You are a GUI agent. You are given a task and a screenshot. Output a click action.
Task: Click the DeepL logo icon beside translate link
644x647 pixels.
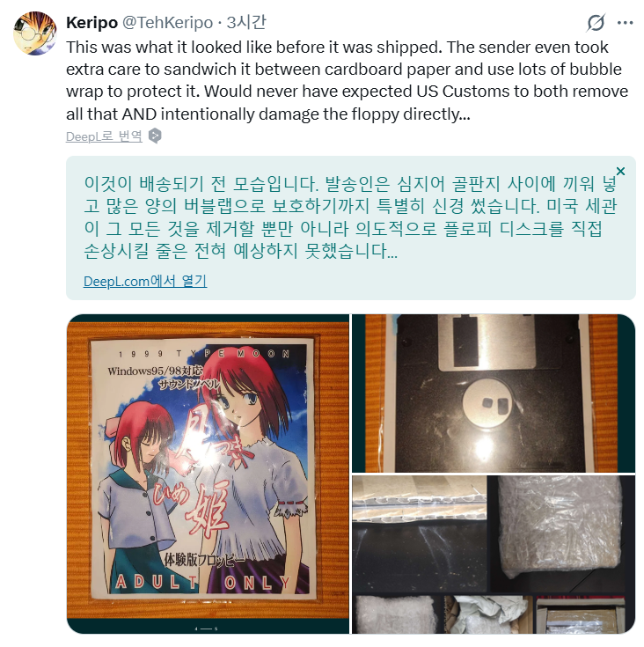[155, 136]
